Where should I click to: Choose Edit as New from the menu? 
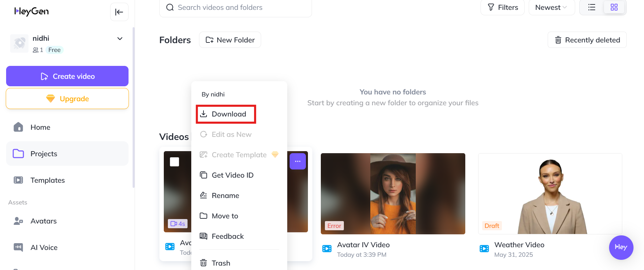click(239, 134)
